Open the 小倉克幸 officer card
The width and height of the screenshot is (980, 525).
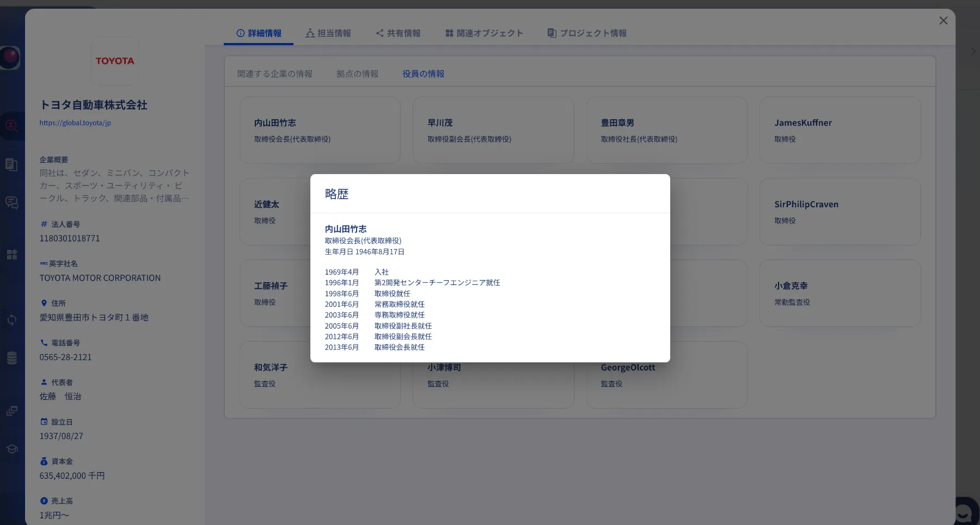[840, 293]
